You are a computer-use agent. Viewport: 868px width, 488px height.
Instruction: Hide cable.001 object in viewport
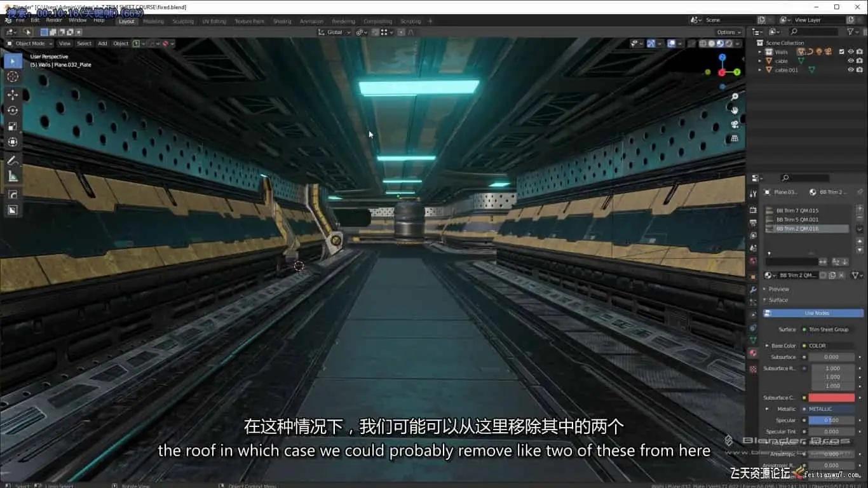point(851,70)
